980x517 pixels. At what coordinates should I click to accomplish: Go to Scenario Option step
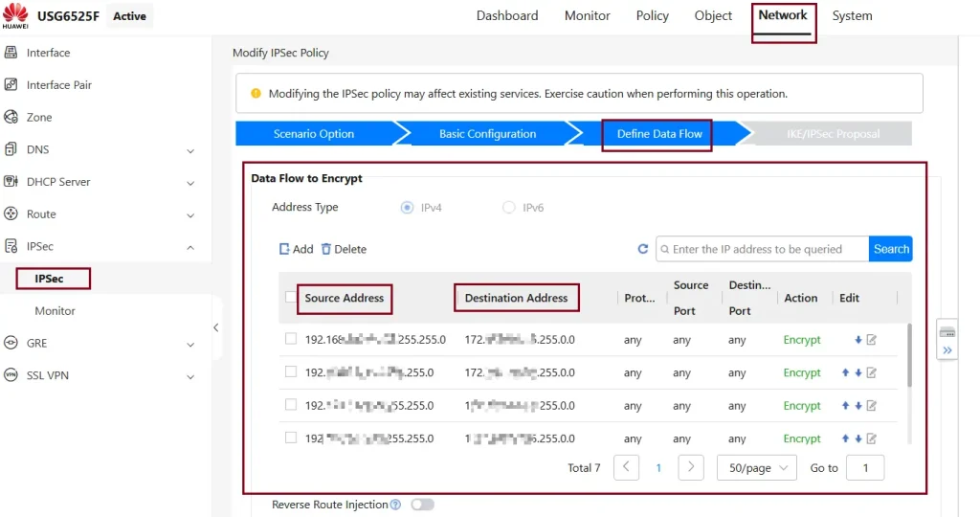[x=314, y=134]
